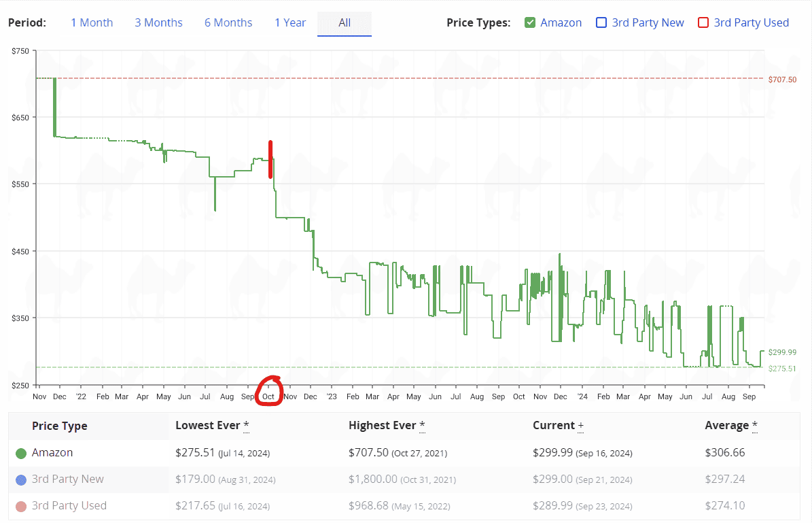The image size is (812, 523).
Task: Click 3rd Party Used lowest $217.65
Action: pos(195,505)
